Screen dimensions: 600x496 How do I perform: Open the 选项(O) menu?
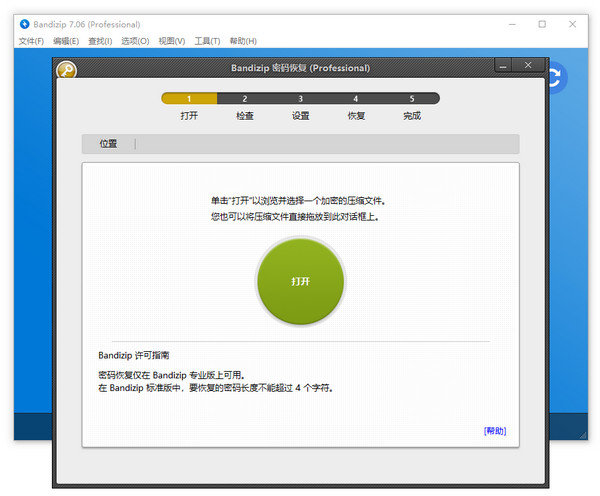[135, 41]
